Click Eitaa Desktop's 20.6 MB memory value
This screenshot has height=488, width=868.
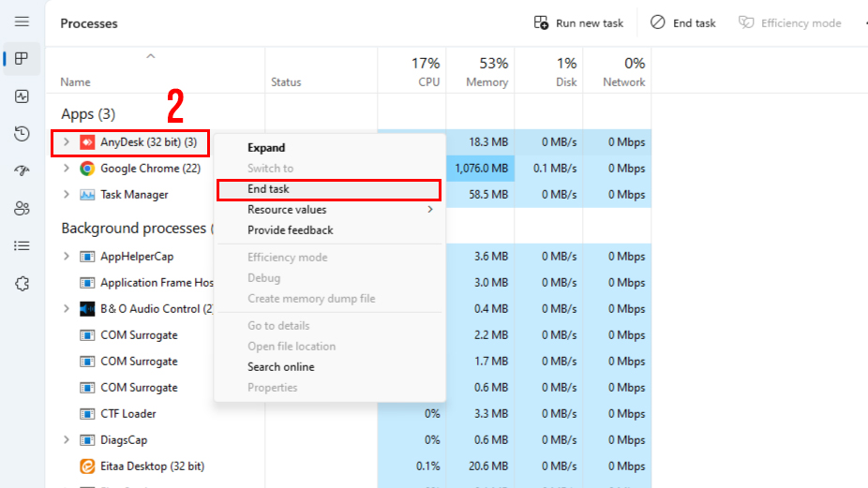[x=488, y=466]
